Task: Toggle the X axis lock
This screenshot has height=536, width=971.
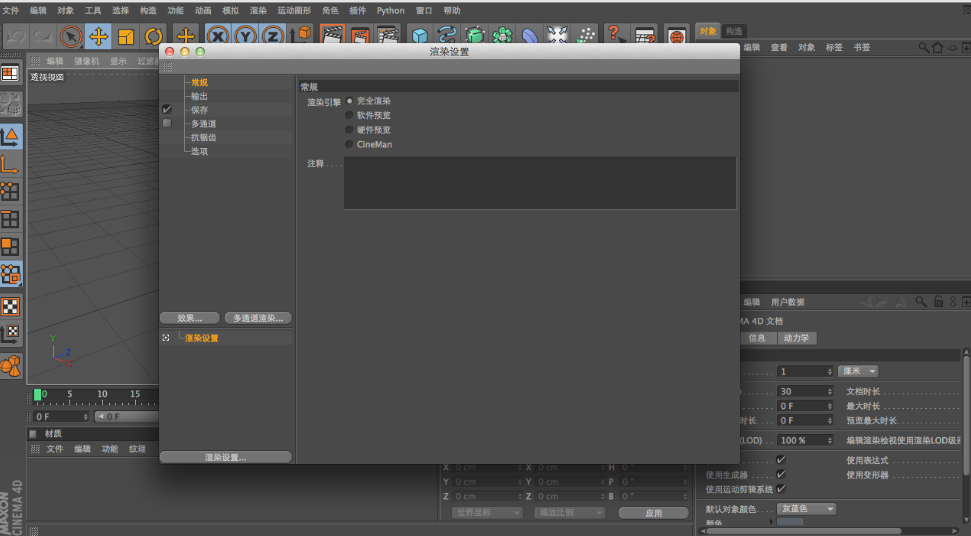Action: click(x=217, y=35)
